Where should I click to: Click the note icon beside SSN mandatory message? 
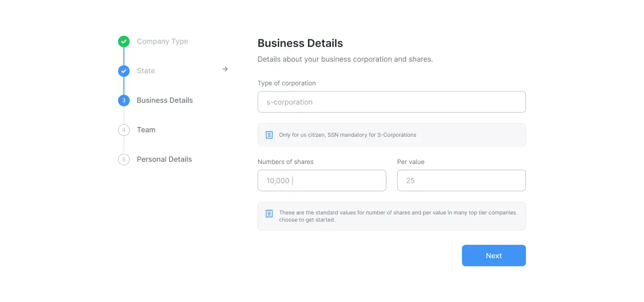tap(269, 135)
